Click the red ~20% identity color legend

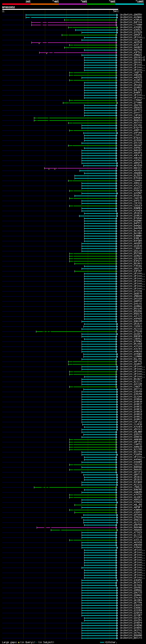tap(16, 4)
